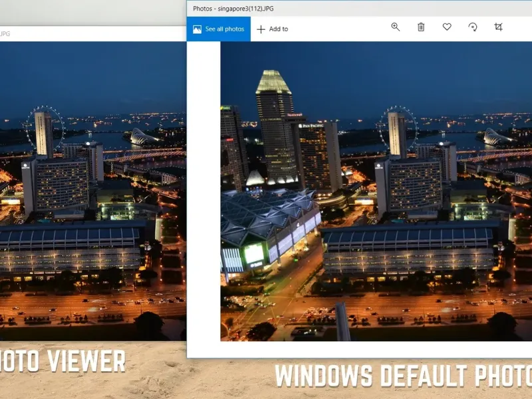Delete the photo with the trash icon
Screen dimensions: 532x399
[421, 27]
